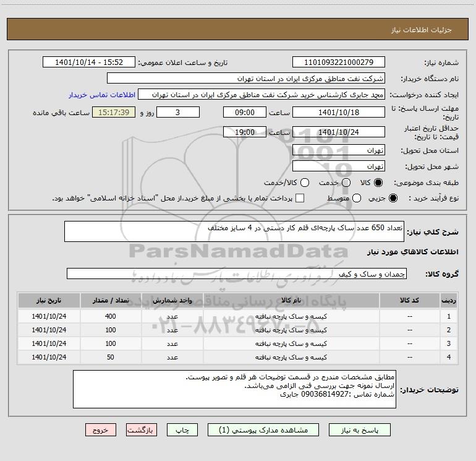This screenshot has width=476, height=461.
Task: Click the response deadline date 1401/10/18
Action: tap(339, 112)
